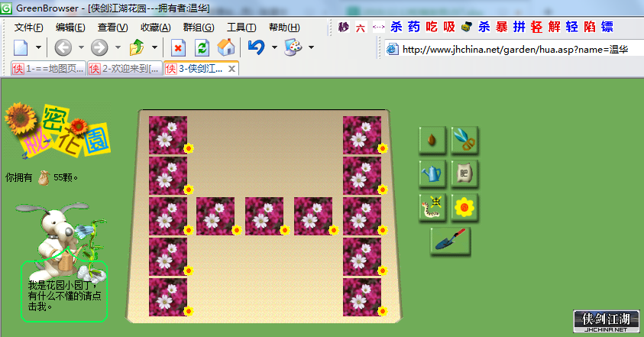Select the shovel digging tool
The width and height of the screenshot is (644, 337).
[x=450, y=241]
